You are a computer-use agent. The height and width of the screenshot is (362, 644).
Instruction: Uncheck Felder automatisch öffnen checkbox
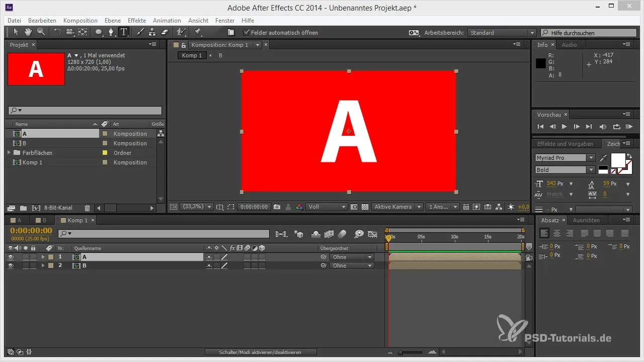pyautogui.click(x=246, y=33)
